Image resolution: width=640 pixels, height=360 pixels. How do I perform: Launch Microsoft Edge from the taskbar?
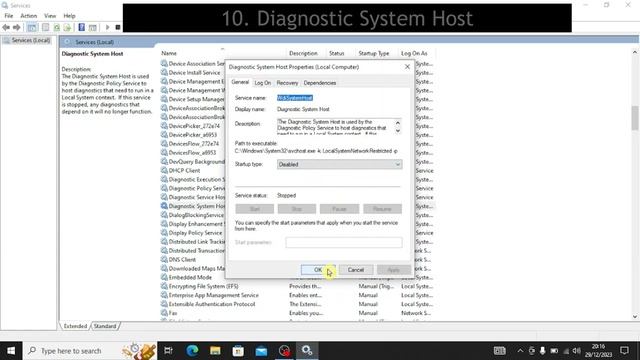192,351
